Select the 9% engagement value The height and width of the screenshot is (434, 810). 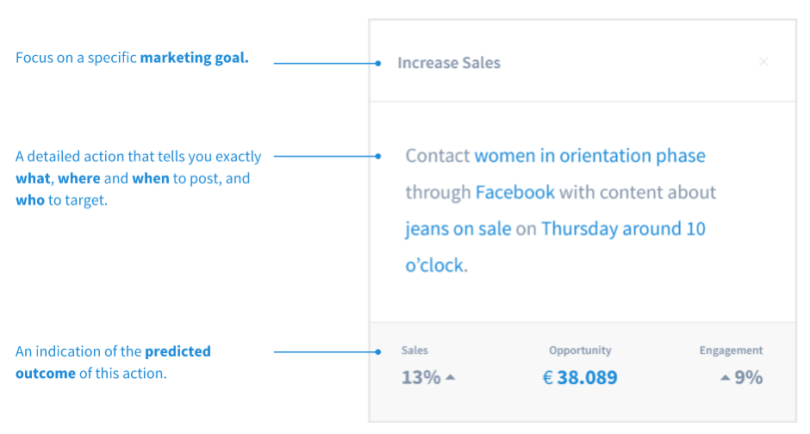(x=748, y=377)
